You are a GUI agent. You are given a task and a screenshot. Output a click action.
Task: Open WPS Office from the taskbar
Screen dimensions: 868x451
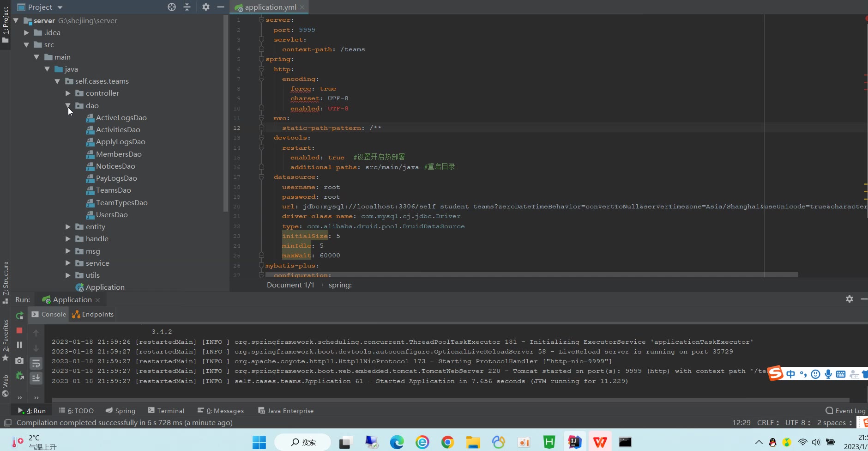click(600, 442)
